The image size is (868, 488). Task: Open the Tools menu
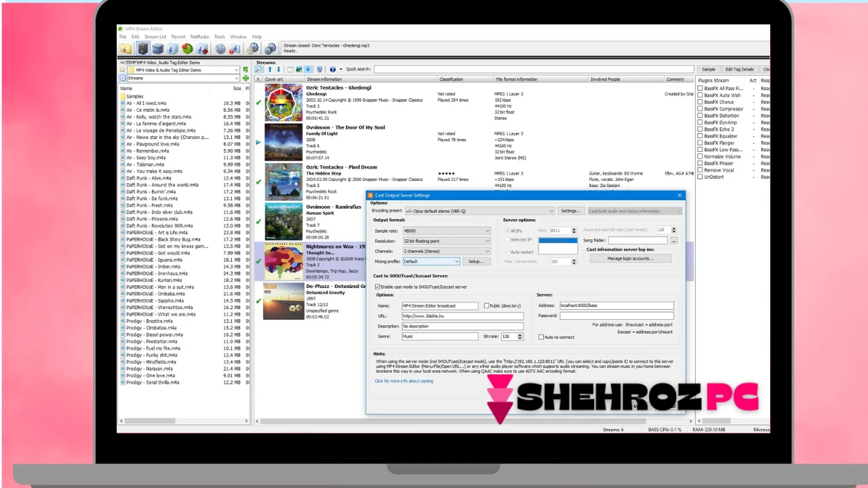pyautogui.click(x=220, y=37)
